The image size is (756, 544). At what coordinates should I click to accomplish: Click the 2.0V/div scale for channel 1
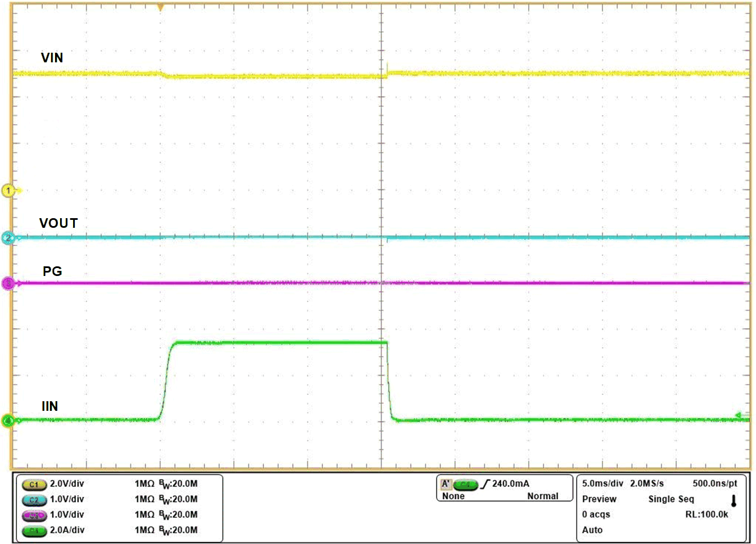67,484
